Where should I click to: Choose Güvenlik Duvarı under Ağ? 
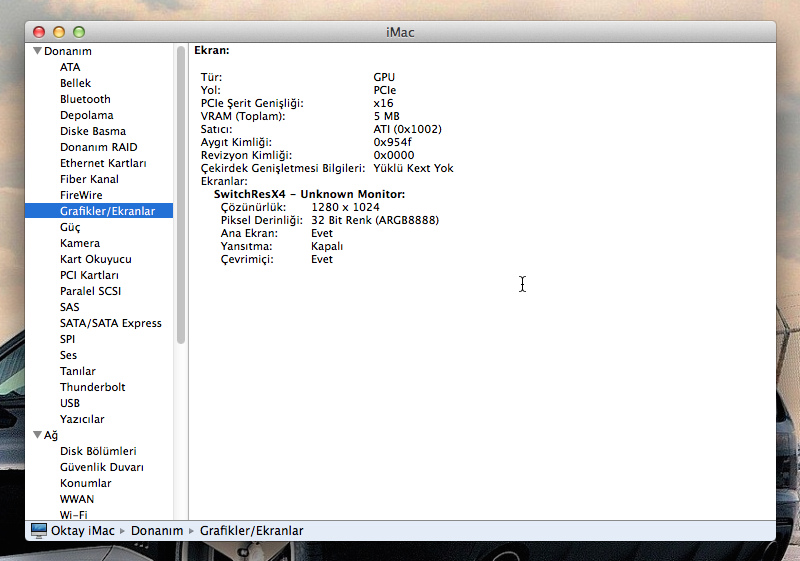(102, 467)
